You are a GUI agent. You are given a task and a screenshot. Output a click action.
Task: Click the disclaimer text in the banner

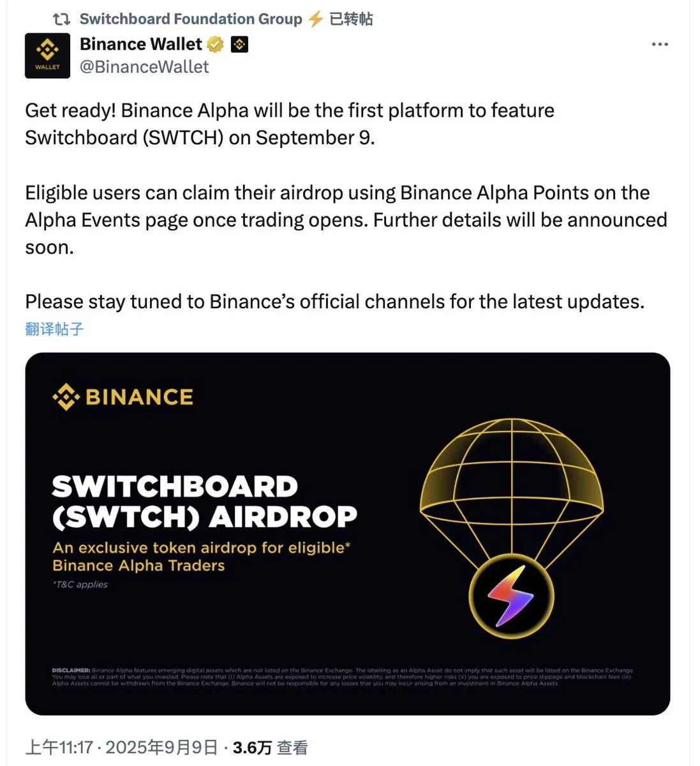pyautogui.click(x=343, y=677)
